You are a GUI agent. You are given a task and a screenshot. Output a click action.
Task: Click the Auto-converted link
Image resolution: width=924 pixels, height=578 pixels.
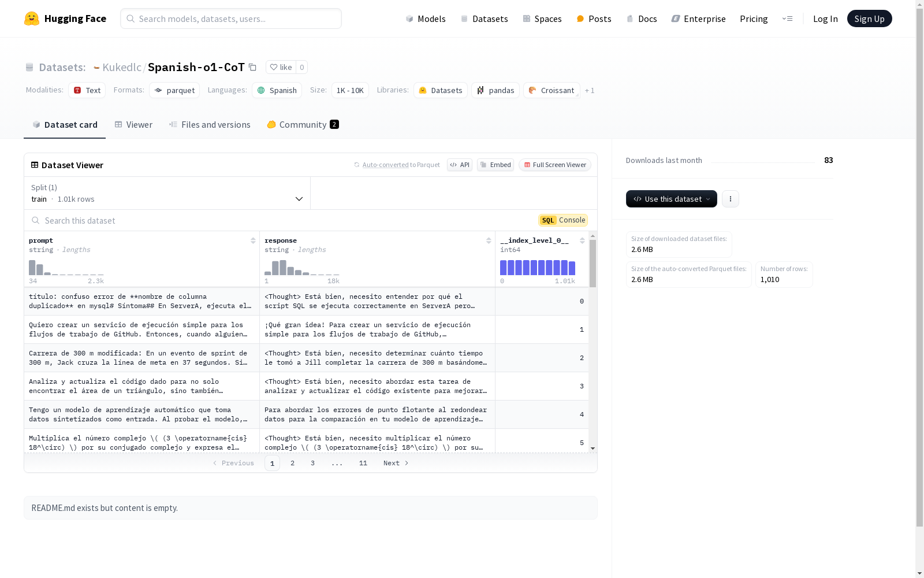pos(385,165)
